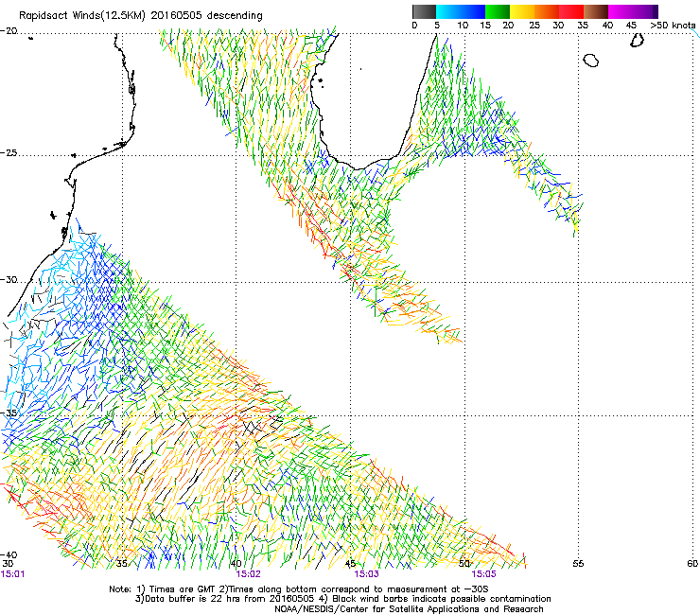This screenshot has height=615, width=700.
Task: Click the '-30' latitude axis label
Action: pyautogui.click(x=9, y=280)
